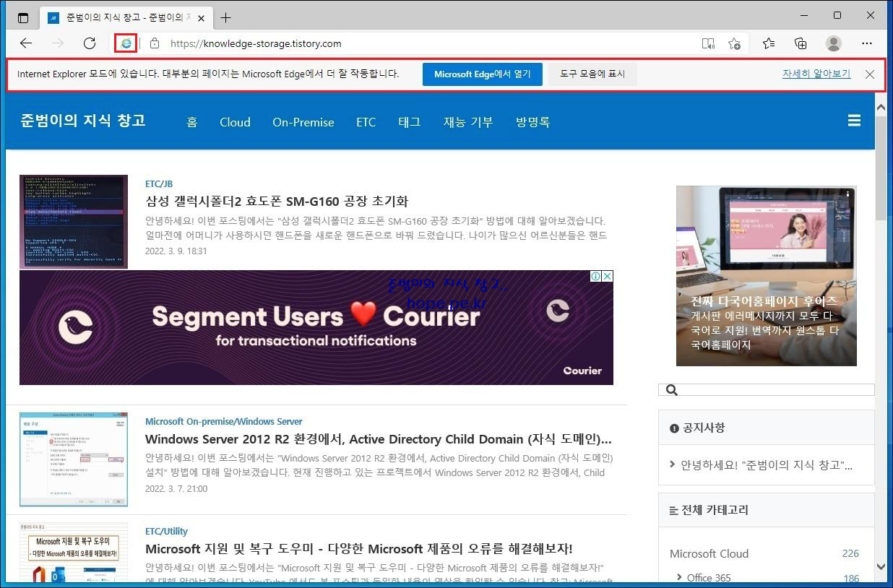The width and height of the screenshot is (893, 588).
Task: Open Microsoft 지원 및 복구 도우미 post title
Action: click(359, 548)
